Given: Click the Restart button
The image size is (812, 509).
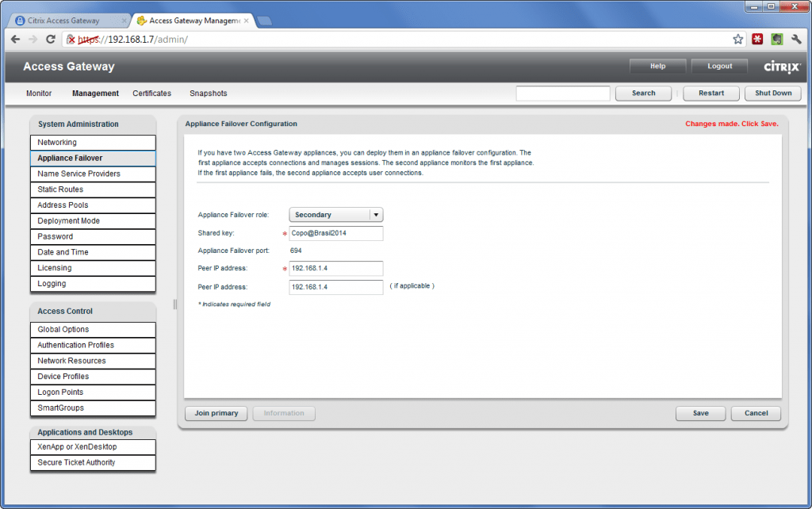Looking at the screenshot, I should [711, 94].
